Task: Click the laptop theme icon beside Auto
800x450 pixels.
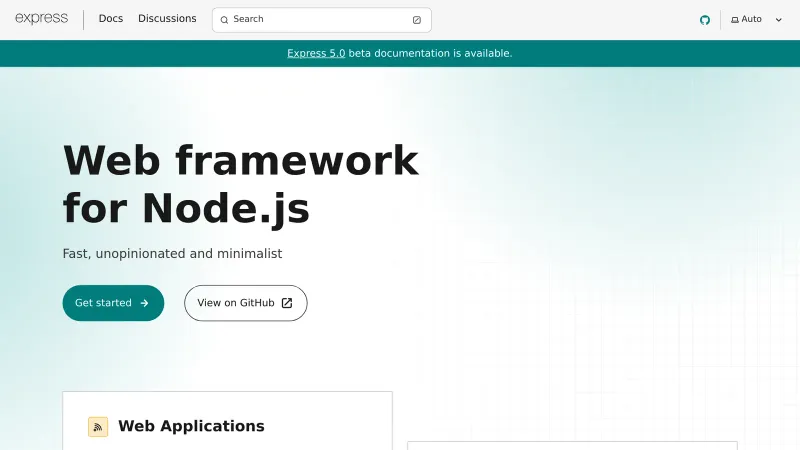Action: click(x=735, y=20)
